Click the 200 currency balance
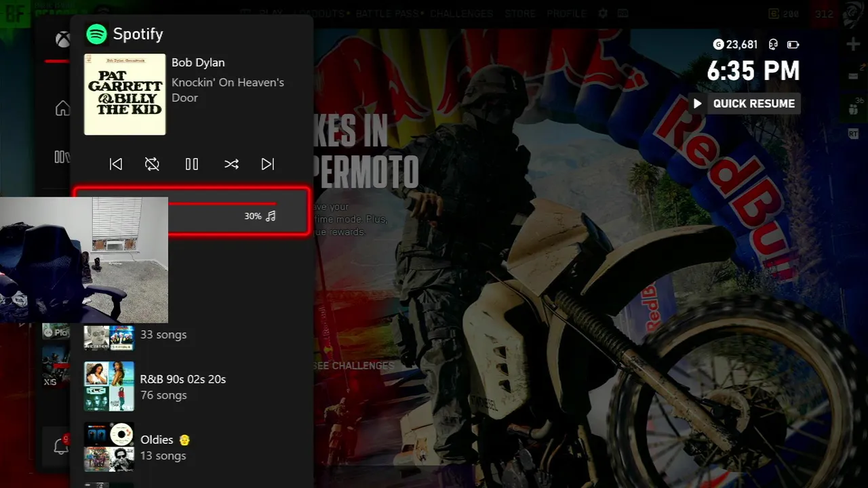This screenshot has height=488, width=868. pos(785,14)
